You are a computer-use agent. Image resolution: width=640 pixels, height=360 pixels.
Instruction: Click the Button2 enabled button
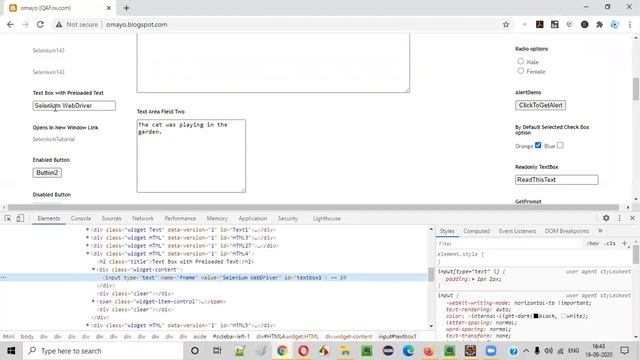point(47,173)
